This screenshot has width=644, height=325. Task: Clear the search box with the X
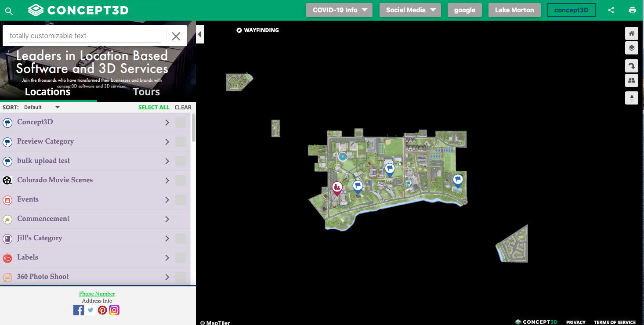176,36
